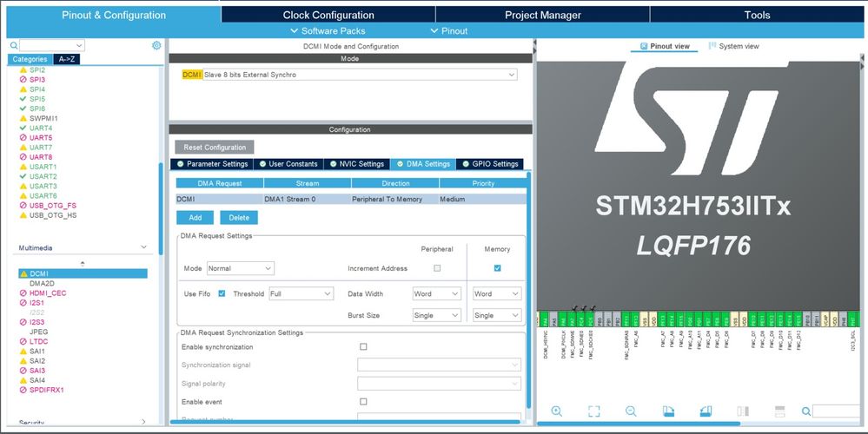Viewport: 868px width, 434px height.
Task: Tick the Enable event checkbox
Action: click(x=363, y=401)
